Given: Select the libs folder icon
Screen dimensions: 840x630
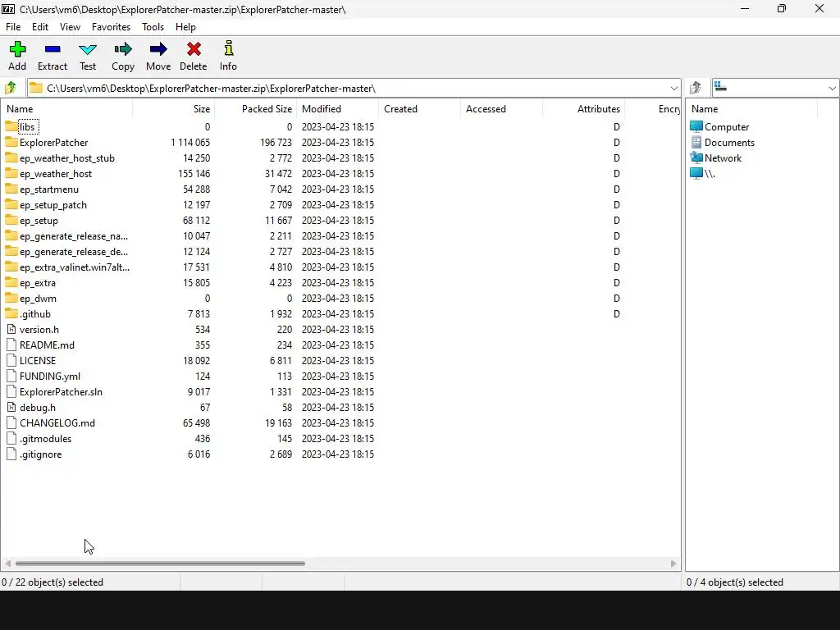Looking at the screenshot, I should click(11, 126).
